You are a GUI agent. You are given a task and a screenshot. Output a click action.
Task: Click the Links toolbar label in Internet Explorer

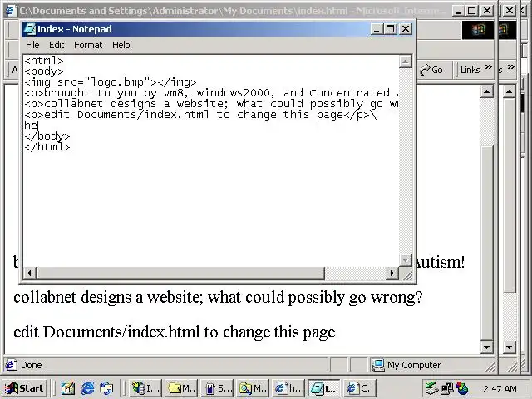point(470,70)
